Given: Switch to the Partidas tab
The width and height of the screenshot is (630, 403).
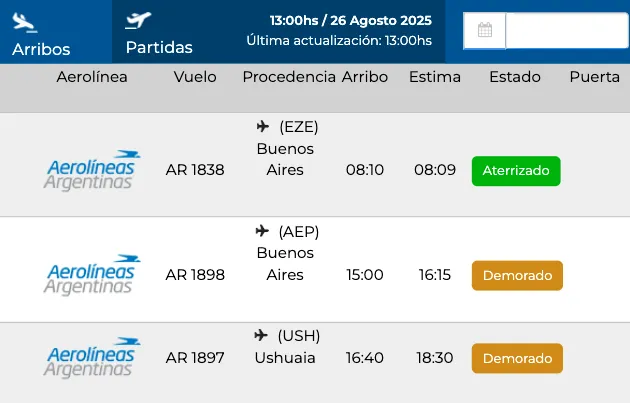Looking at the screenshot, I should (158, 47).
